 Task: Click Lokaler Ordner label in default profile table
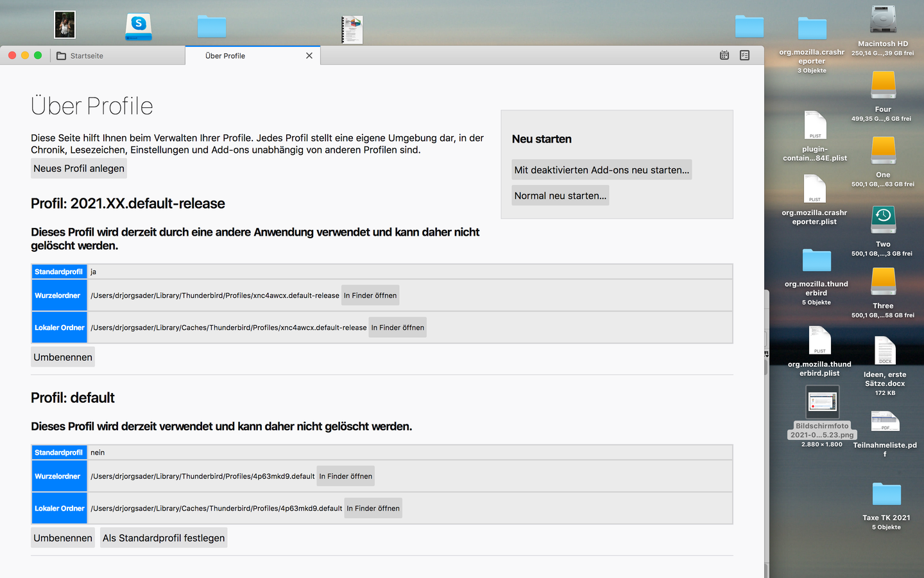tap(59, 509)
